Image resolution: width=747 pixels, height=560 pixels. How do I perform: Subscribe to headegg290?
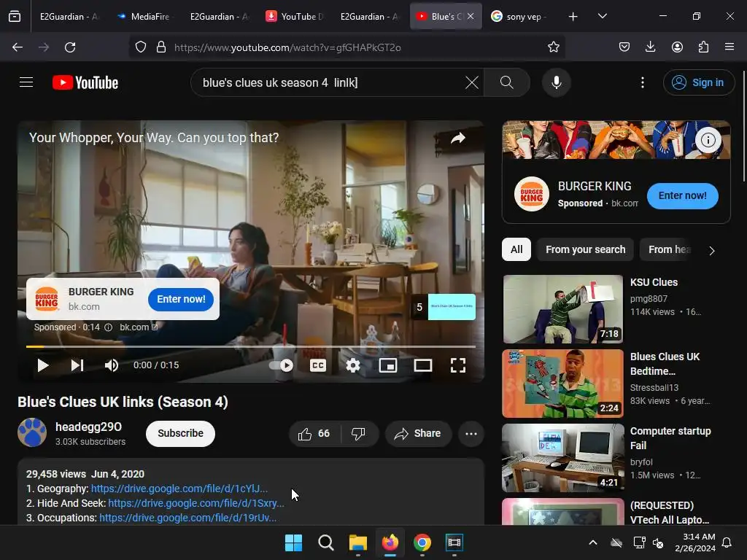point(181,433)
